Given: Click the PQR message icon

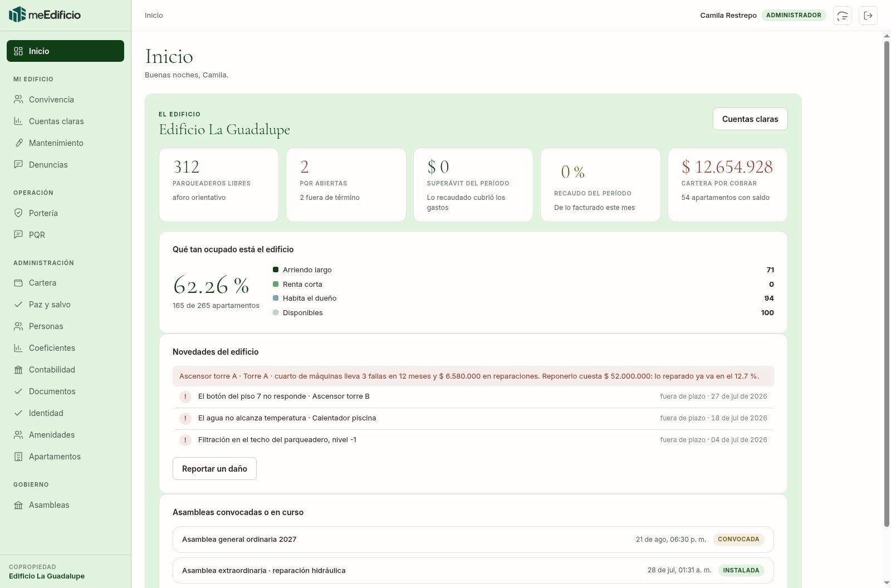Looking at the screenshot, I should [x=18, y=235].
